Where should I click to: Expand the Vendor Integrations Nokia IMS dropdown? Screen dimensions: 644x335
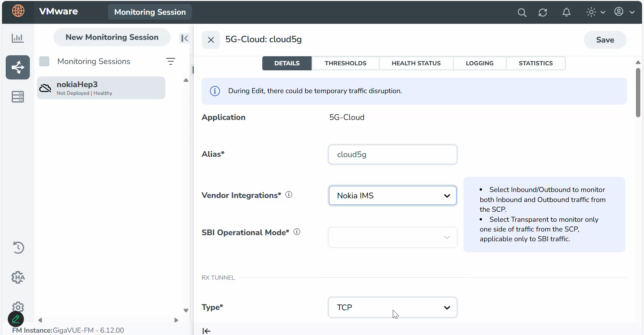(x=392, y=196)
